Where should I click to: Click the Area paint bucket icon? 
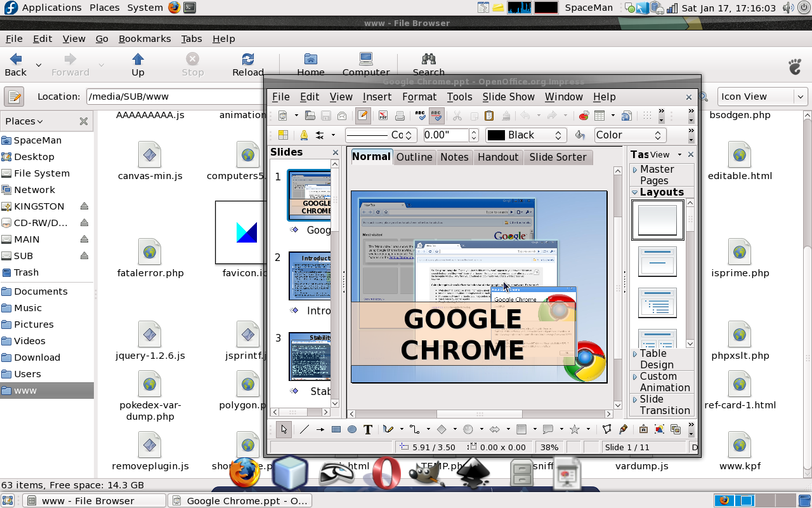pos(580,135)
